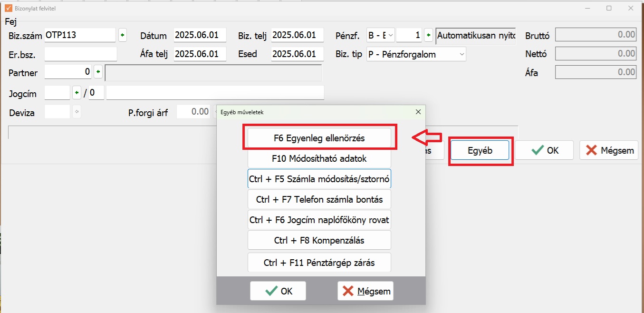The width and height of the screenshot is (644, 313).
Task: Confirm with OK in Egyéb műveletek dialog
Action: tap(278, 291)
